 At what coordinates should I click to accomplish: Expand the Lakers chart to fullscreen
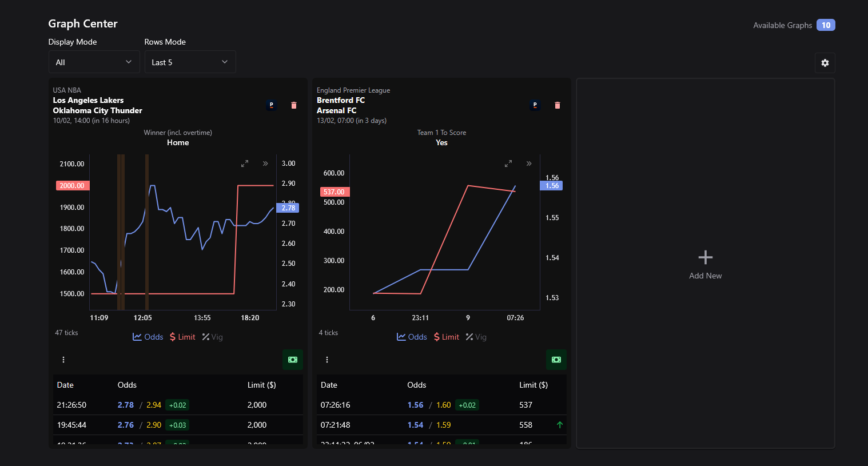[x=245, y=164]
